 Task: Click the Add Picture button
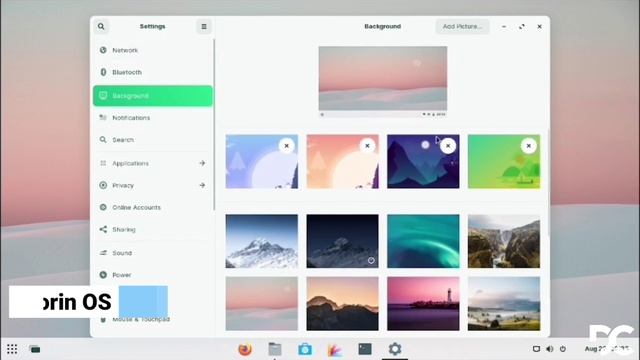(462, 27)
